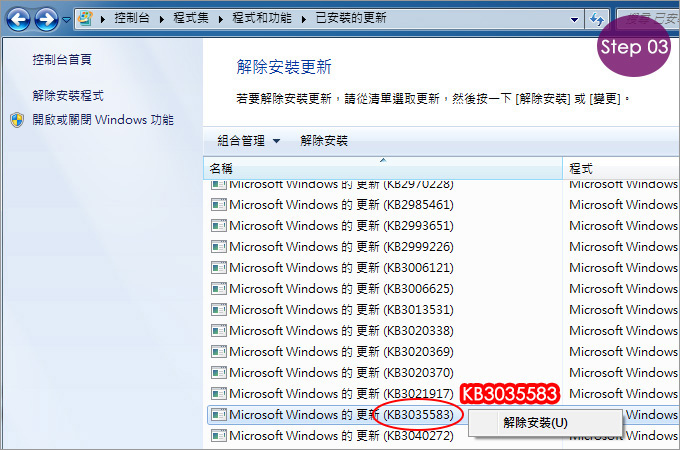Click icon of KB3035583 update

219,415
